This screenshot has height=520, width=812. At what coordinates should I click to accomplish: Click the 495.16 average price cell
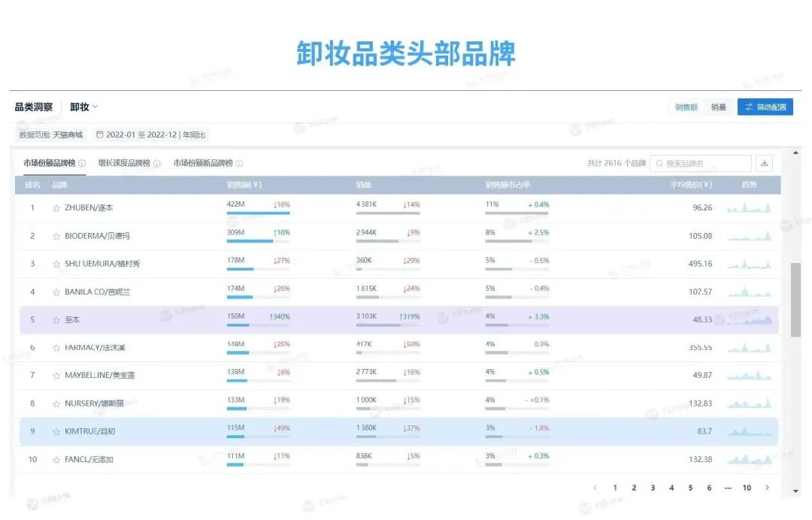700,264
